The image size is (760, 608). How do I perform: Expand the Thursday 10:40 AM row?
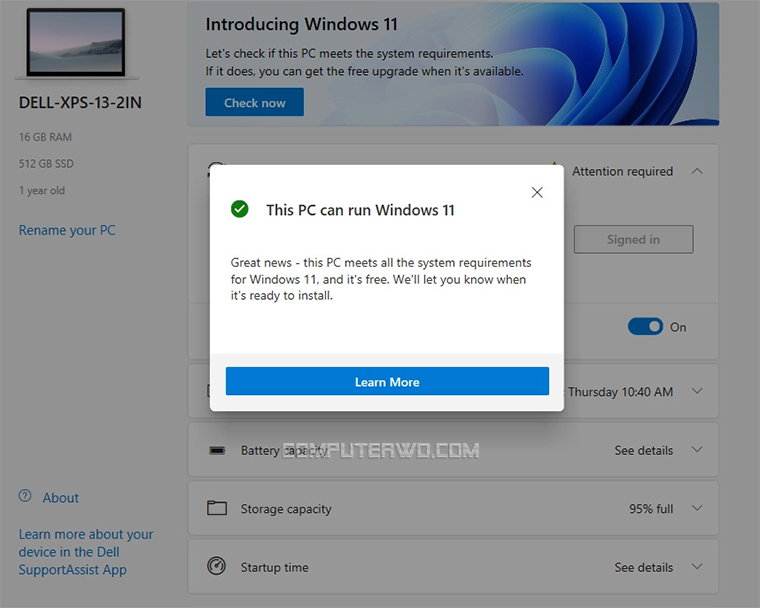tap(697, 391)
